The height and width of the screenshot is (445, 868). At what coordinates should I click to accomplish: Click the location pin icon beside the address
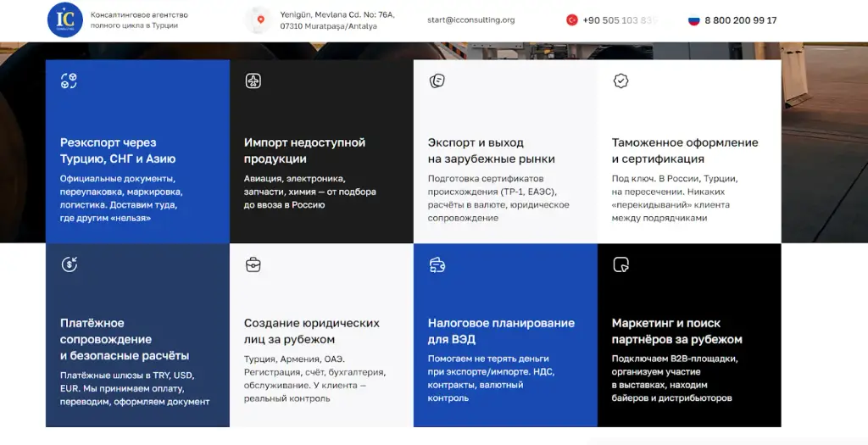tap(259, 20)
